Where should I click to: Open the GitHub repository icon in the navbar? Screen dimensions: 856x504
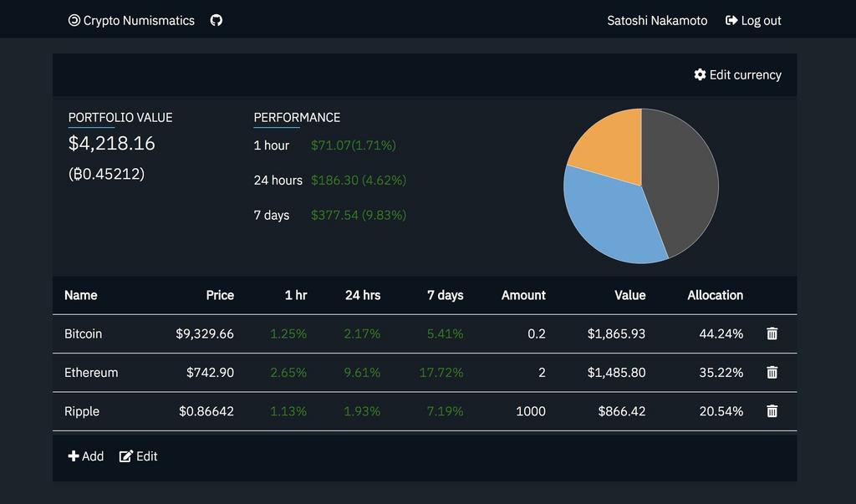click(x=217, y=20)
